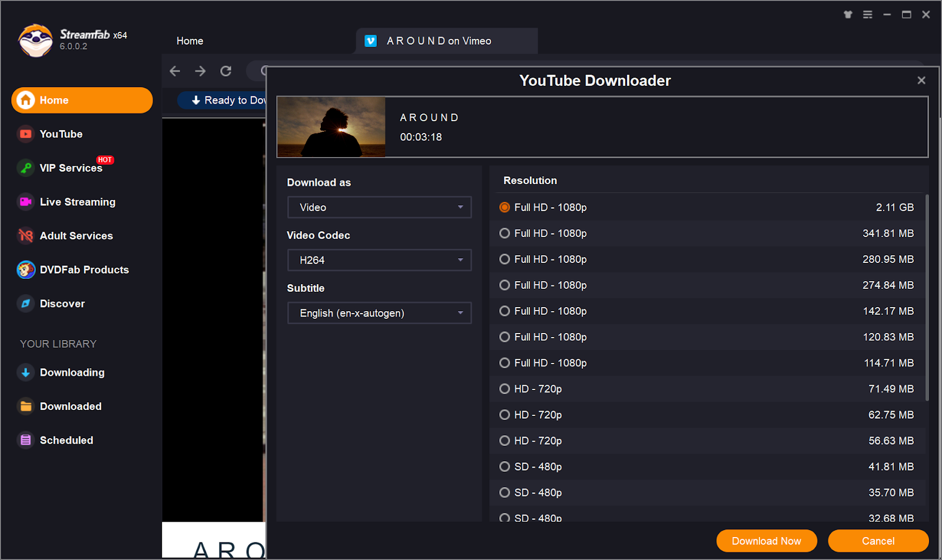Click the Ready to Download button
The image size is (942, 560).
click(223, 101)
